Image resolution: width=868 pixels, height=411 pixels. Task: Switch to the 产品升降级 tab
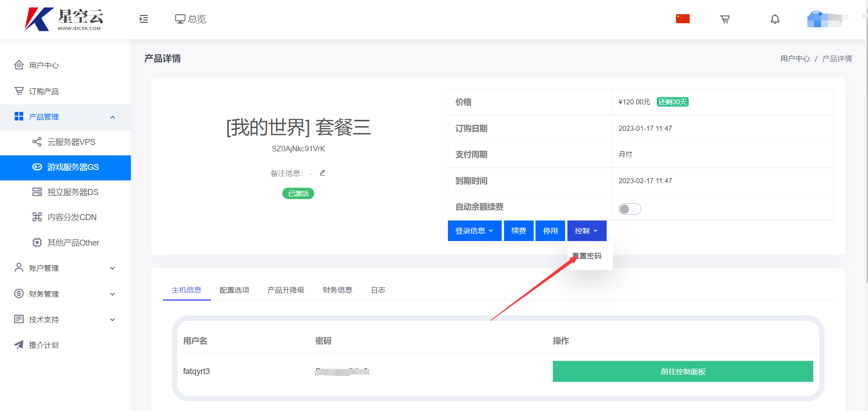[286, 290]
